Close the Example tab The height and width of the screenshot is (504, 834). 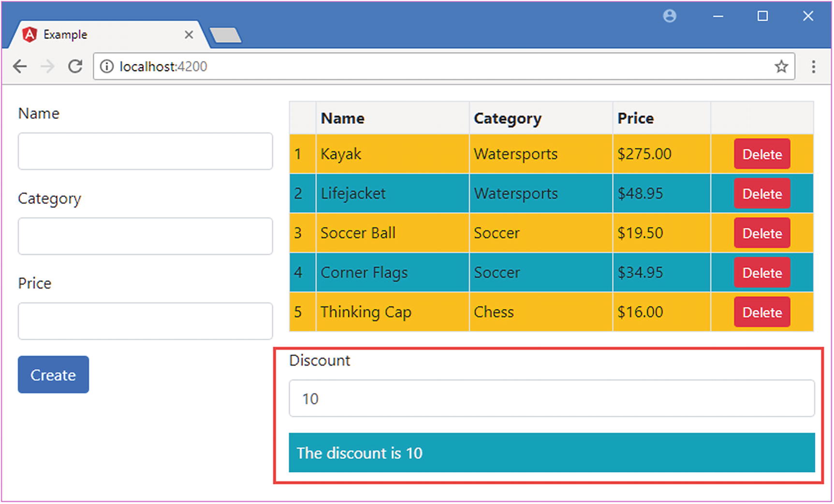189,35
